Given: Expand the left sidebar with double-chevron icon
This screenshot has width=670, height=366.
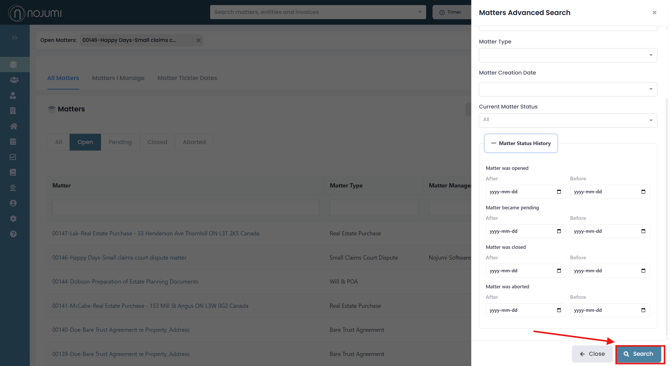Looking at the screenshot, I should (x=15, y=38).
